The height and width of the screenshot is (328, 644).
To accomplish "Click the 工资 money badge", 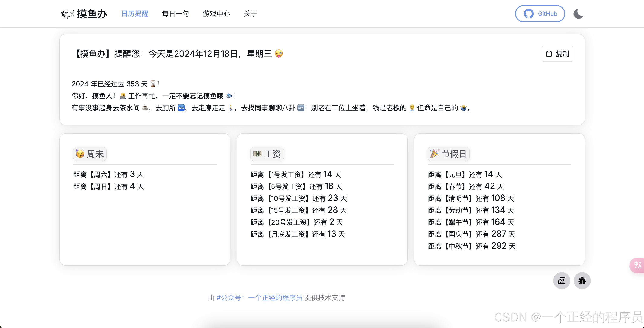I will tap(267, 154).
